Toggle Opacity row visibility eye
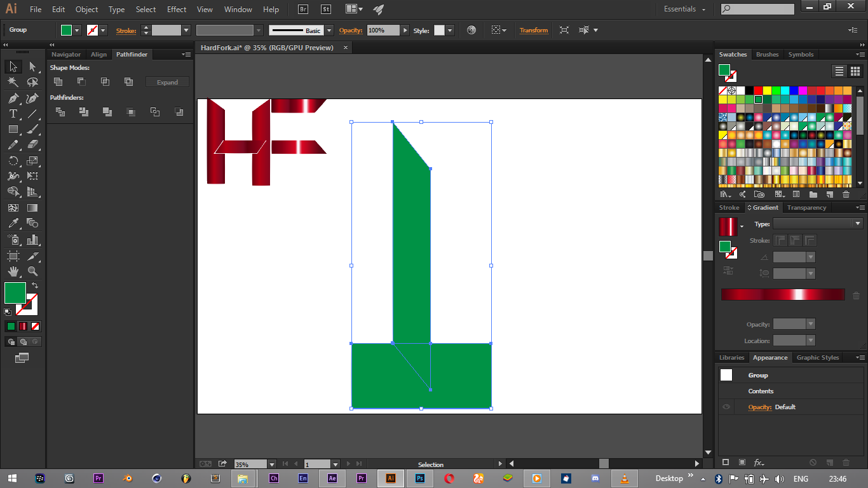 726,407
